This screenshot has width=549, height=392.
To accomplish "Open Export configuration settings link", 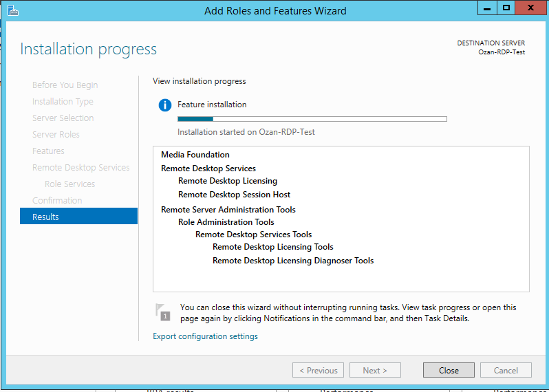I will coord(205,336).
